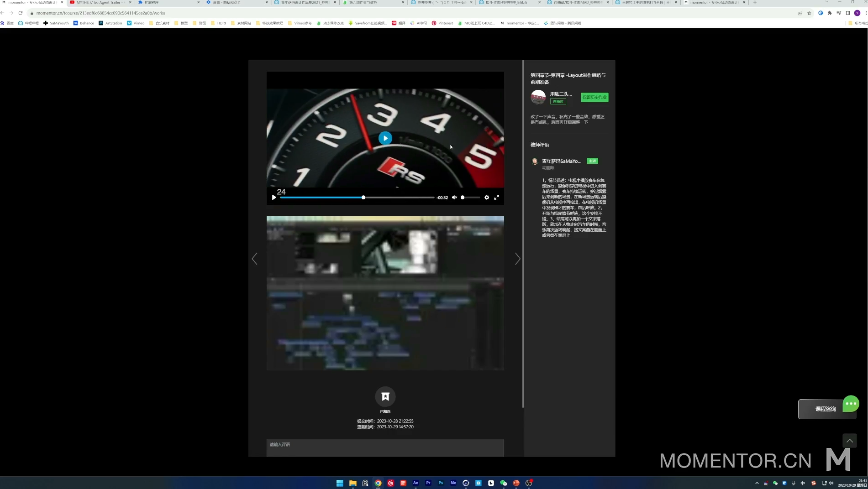The height and width of the screenshot is (489, 868).
Task: Click the green chat bubble icon
Action: pos(851,404)
